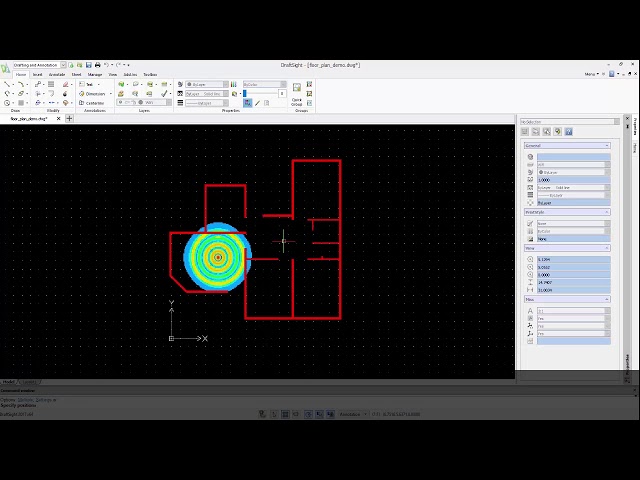
Task: Click the Text annotation tool
Action: tap(86, 84)
